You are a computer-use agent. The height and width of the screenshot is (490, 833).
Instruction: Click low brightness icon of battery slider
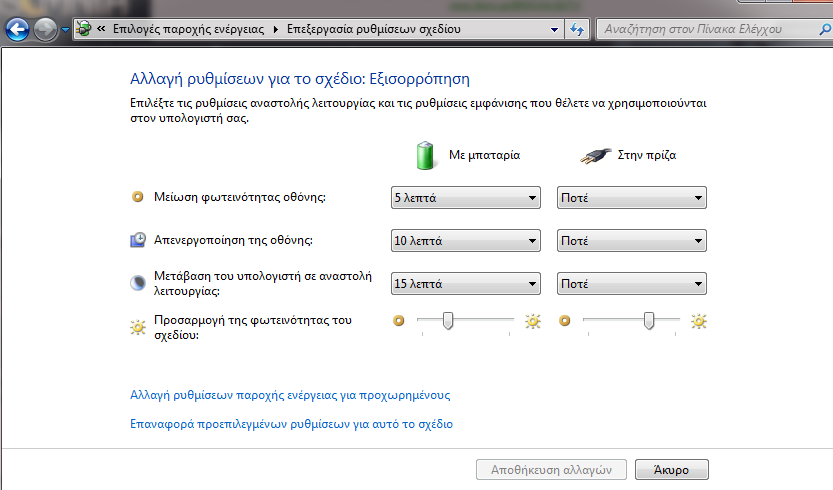pyautogui.click(x=398, y=320)
